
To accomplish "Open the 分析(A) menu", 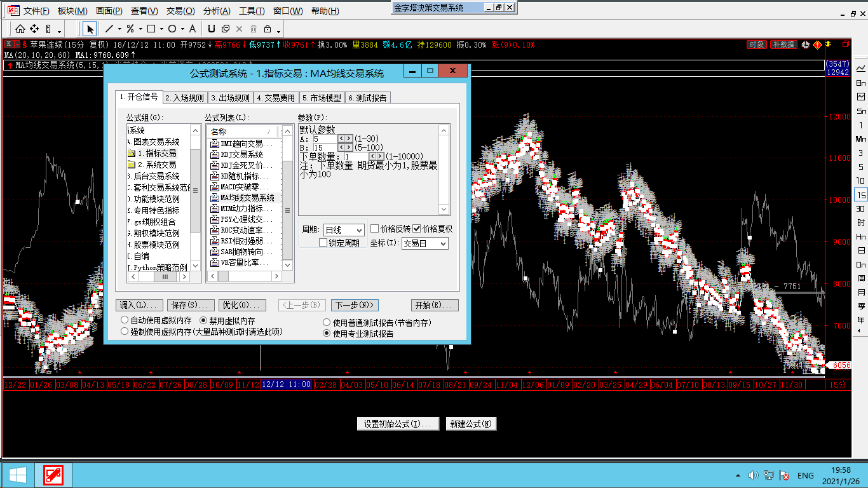I will click(217, 11).
